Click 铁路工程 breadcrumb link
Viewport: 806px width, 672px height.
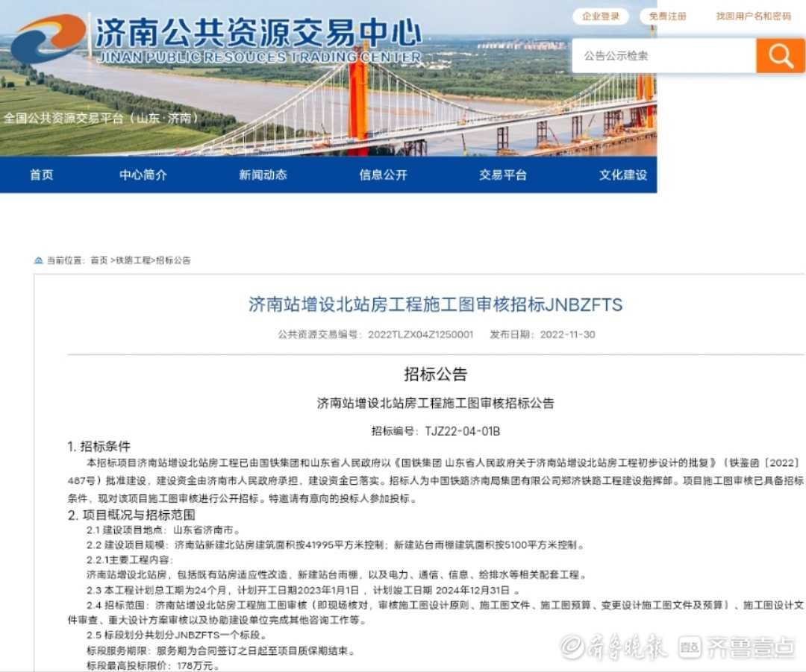(133, 260)
